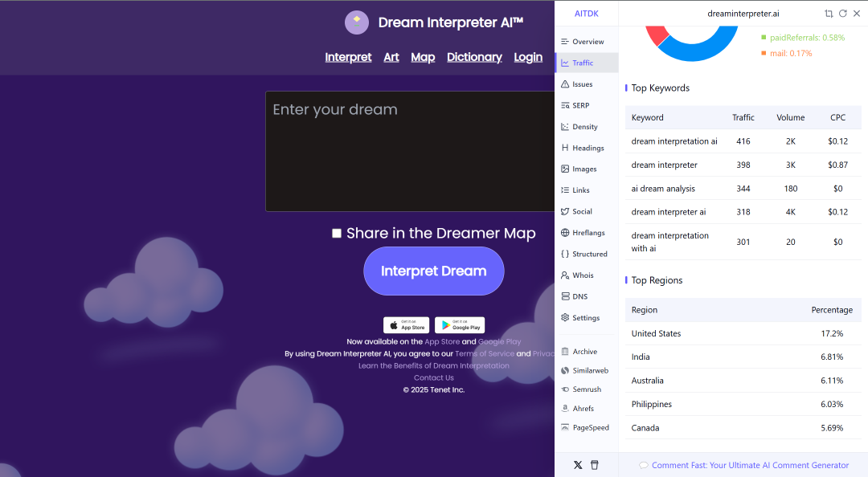The width and height of the screenshot is (868, 477).
Task: Toggle Share in the Dreamer Map checkbox
Action: 336,233
